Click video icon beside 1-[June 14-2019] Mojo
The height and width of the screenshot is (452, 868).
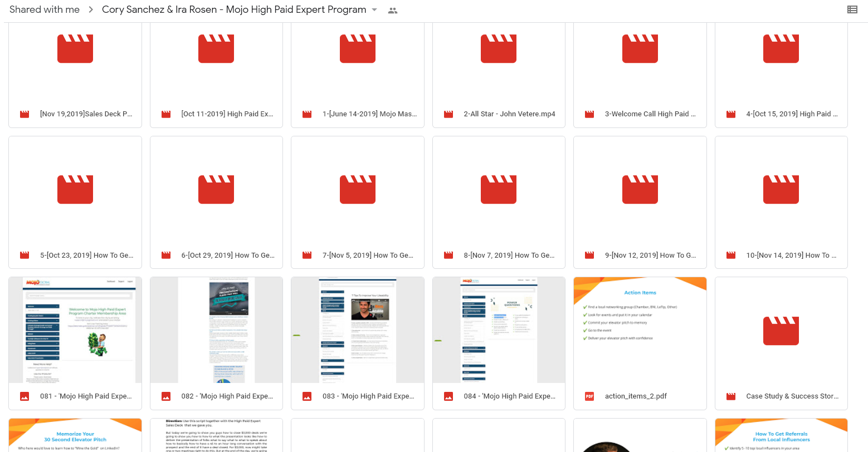[307, 114]
